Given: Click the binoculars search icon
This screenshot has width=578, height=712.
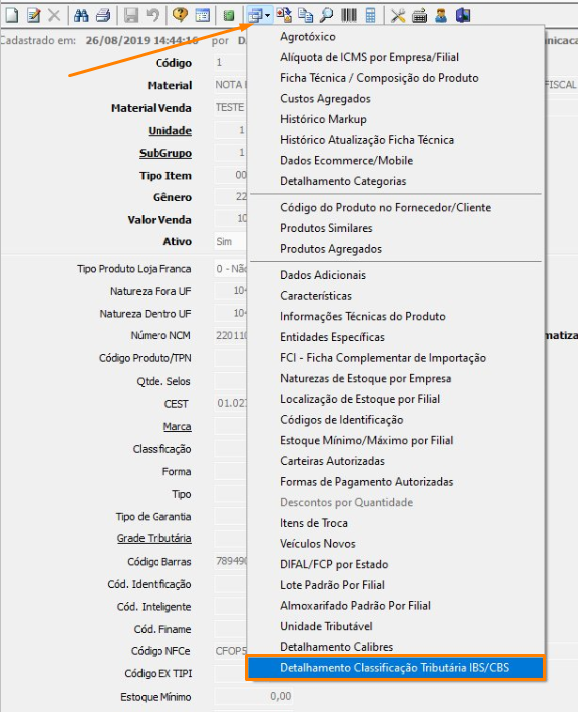Looking at the screenshot, I should click(x=81, y=15).
